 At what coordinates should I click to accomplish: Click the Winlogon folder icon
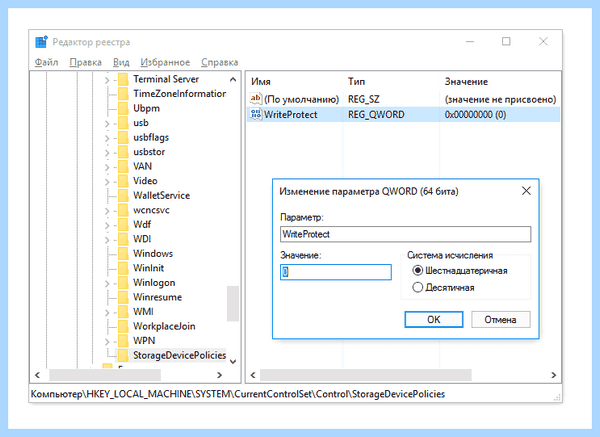[123, 283]
